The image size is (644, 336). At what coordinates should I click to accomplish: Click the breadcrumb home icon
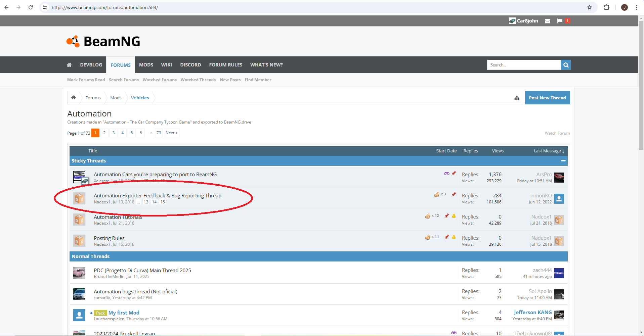[x=74, y=98]
